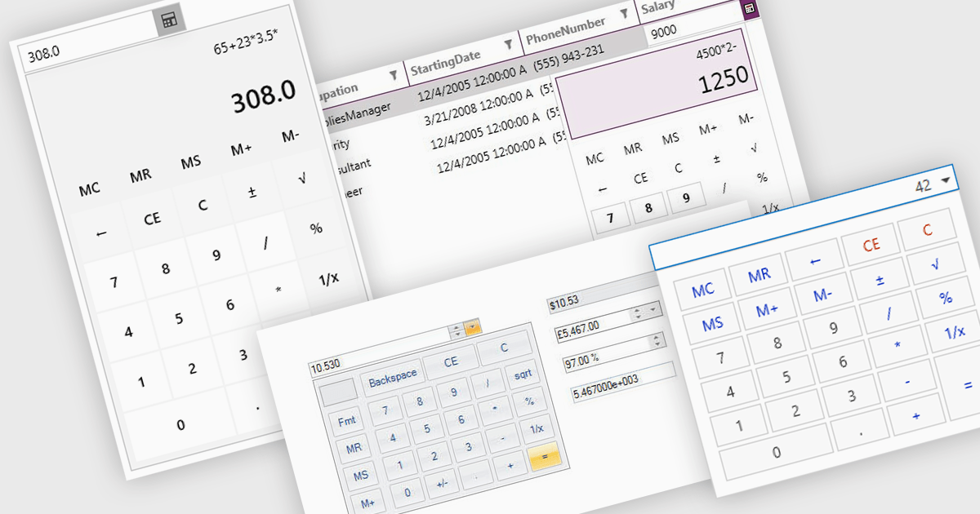Click the Occupation column filter funnel icon
The width and height of the screenshot is (980, 514).
tap(394, 75)
